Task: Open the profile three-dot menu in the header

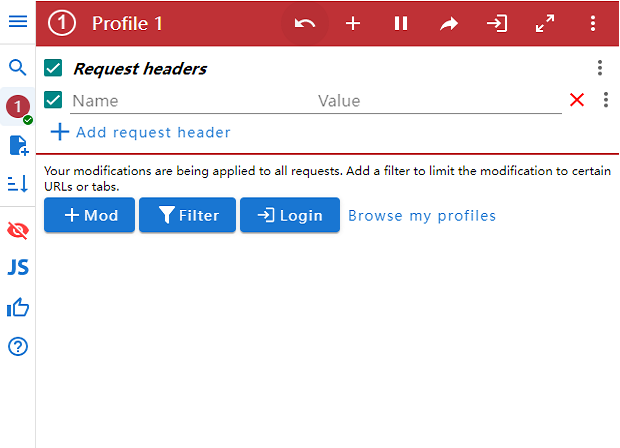Action: click(593, 23)
